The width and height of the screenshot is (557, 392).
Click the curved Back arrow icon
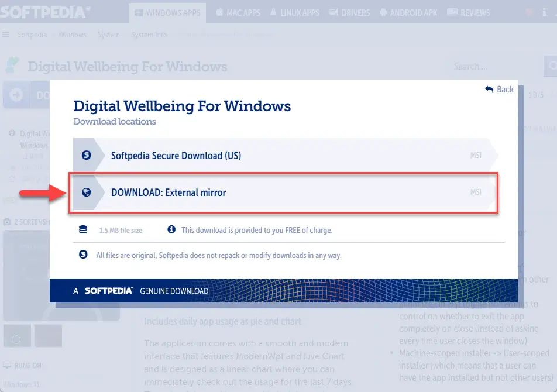click(x=489, y=90)
